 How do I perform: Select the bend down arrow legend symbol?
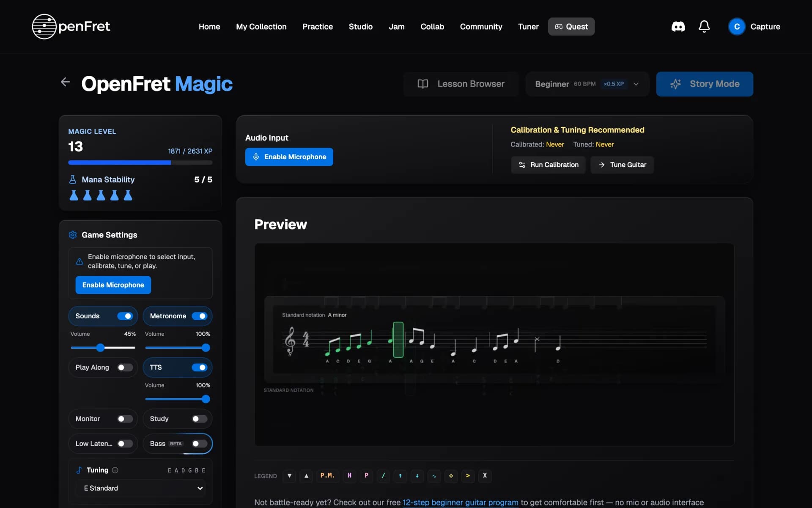pos(417,476)
